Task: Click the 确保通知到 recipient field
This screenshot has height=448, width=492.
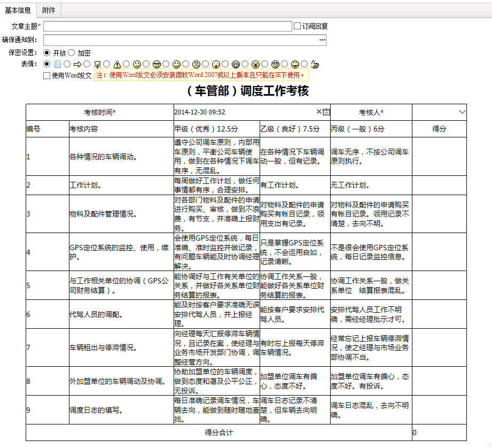Action: tap(184, 40)
